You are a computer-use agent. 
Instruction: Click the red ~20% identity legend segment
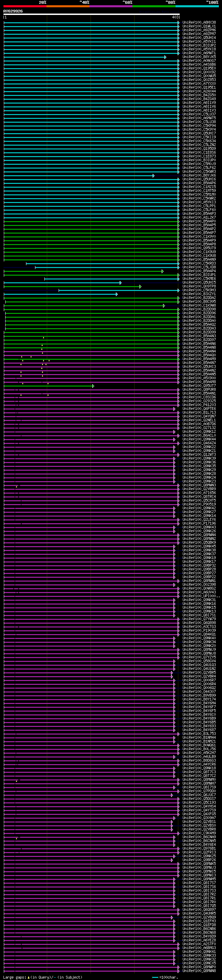[25, 6]
